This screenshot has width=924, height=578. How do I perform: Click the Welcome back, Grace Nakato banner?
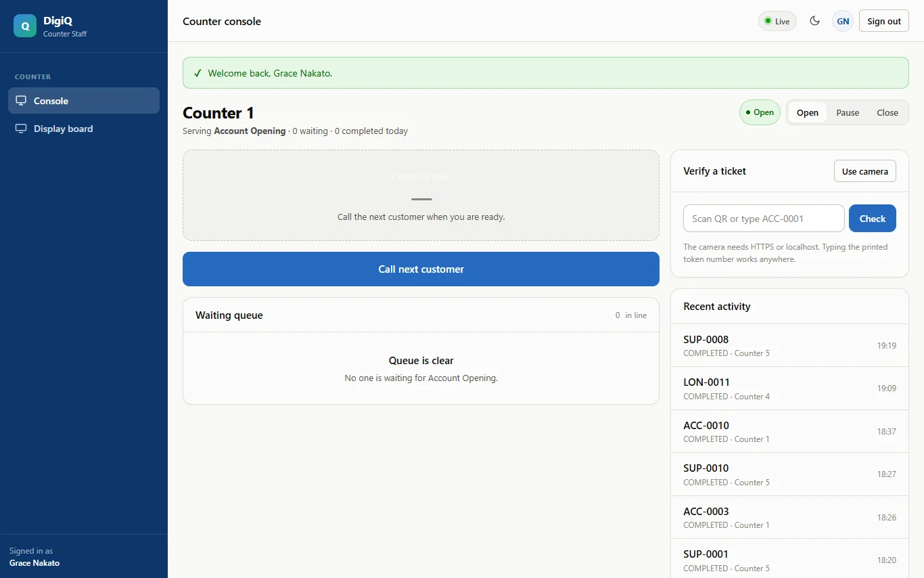tap(545, 73)
